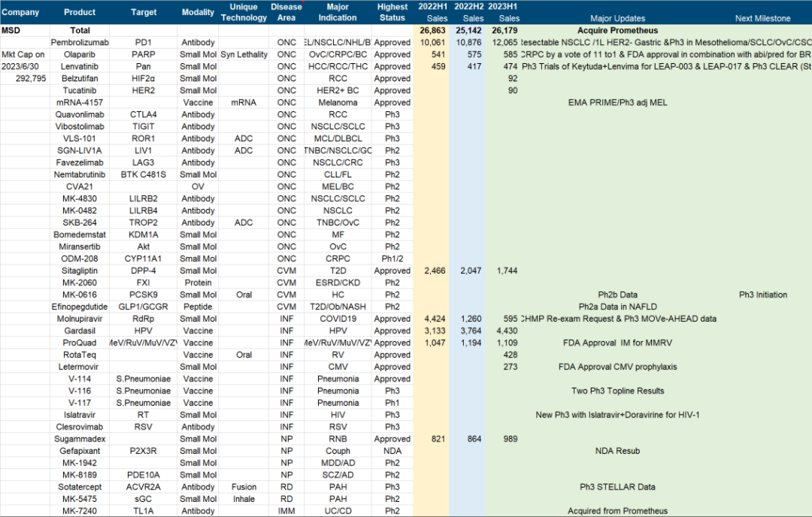Select the Vibostolimab product cell
Screen dimensions: 812x517
coord(80,126)
